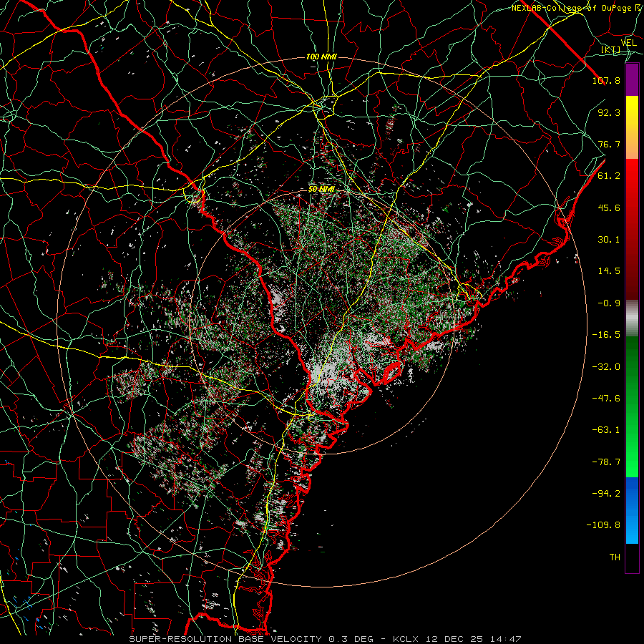
Task: Select the 61.2 velocity scale value
Action: [x=609, y=176]
